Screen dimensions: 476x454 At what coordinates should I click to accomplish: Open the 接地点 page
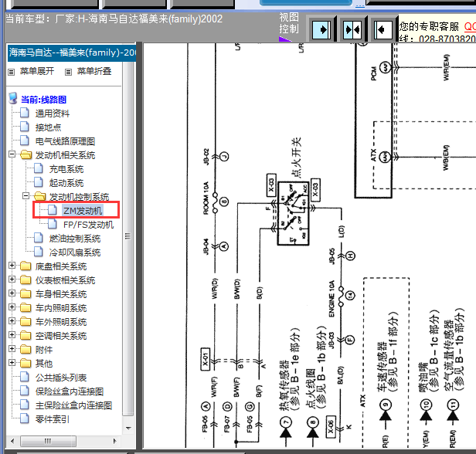[x=48, y=127]
